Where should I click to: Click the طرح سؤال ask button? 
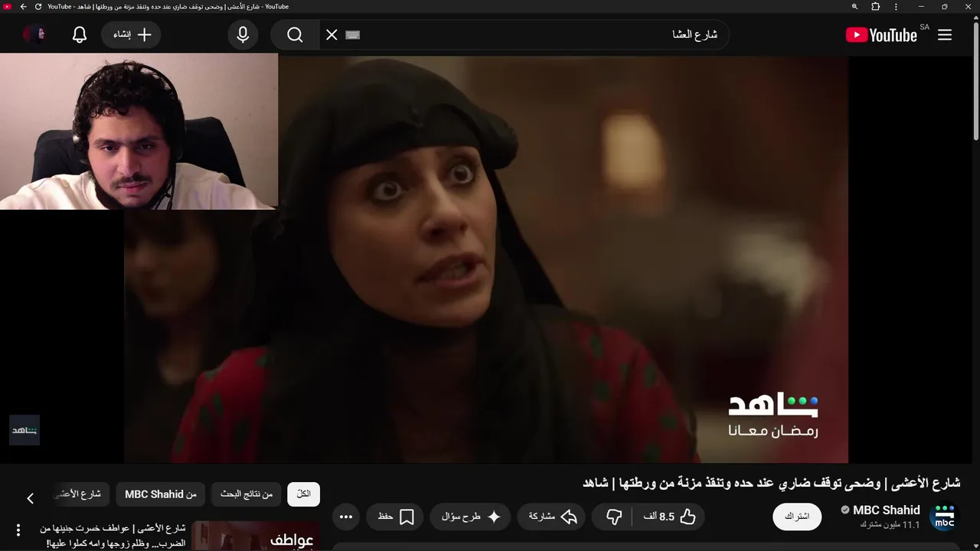[x=470, y=517]
